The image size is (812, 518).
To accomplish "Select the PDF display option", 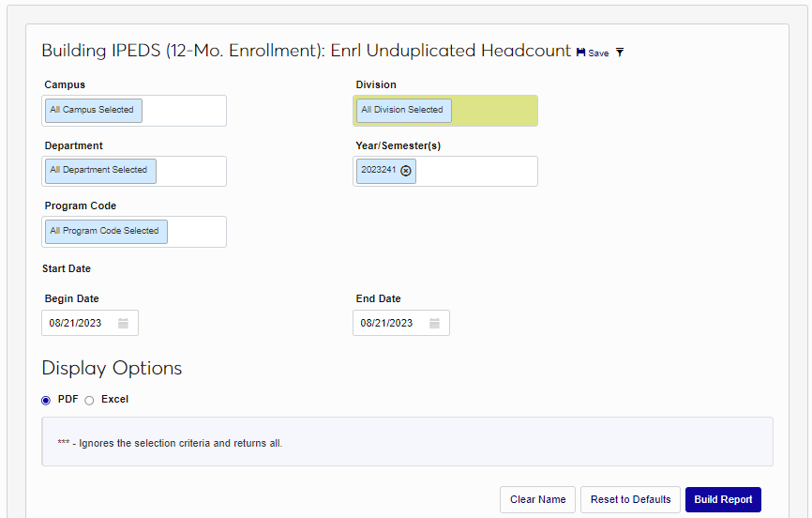I will [46, 400].
